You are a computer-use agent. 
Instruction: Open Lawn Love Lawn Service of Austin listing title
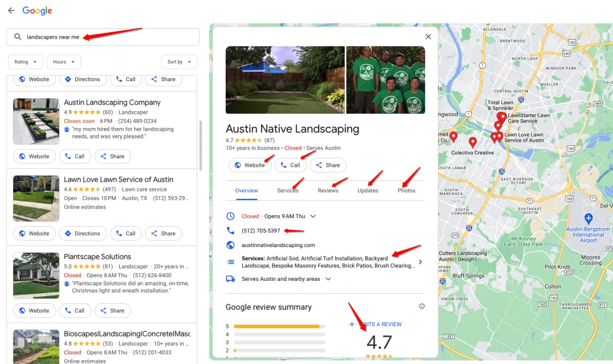pos(119,180)
